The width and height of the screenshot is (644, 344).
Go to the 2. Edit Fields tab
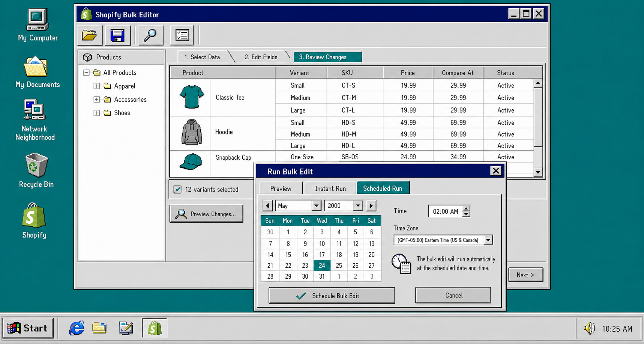[261, 57]
